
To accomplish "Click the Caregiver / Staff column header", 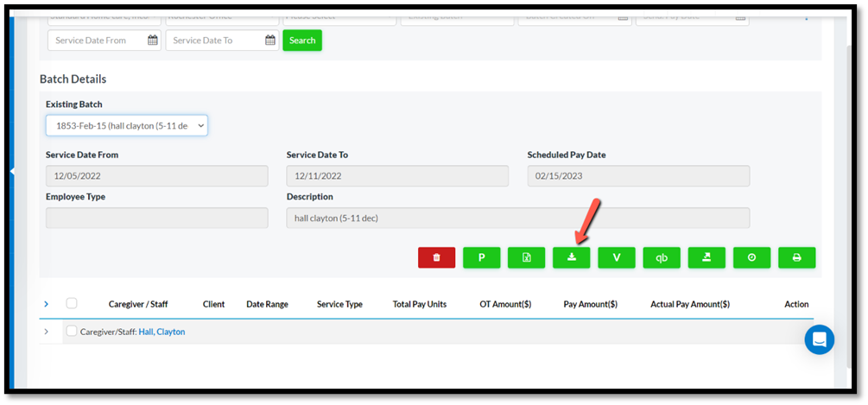I will 138,304.
